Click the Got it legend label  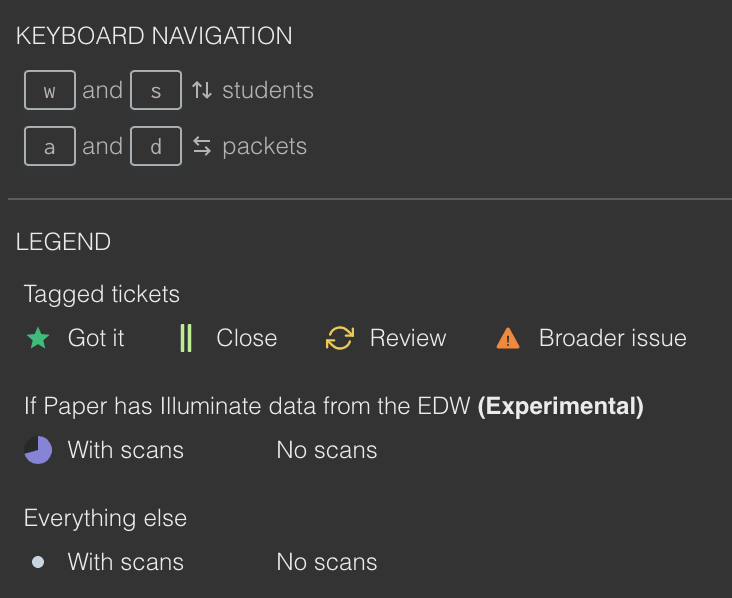(x=96, y=338)
